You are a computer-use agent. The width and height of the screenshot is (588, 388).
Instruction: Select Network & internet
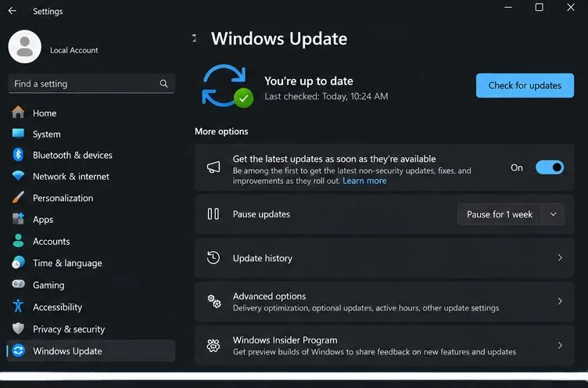point(91,176)
